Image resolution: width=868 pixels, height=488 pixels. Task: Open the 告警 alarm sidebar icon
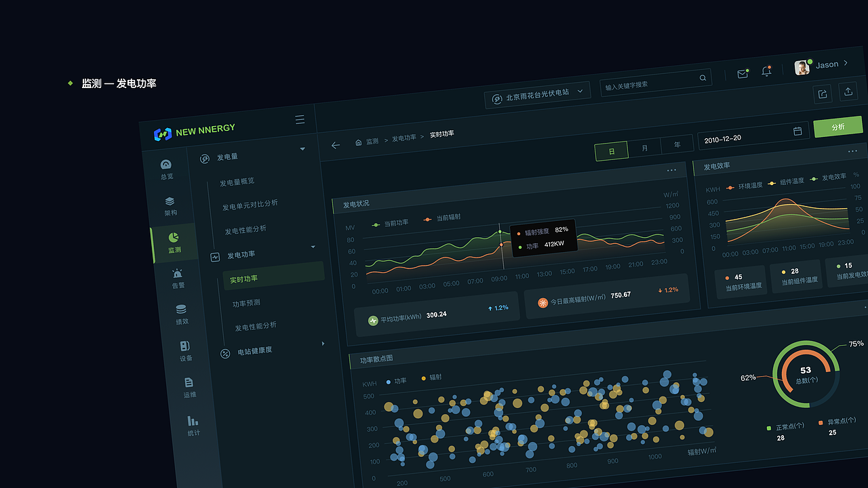coord(178,279)
